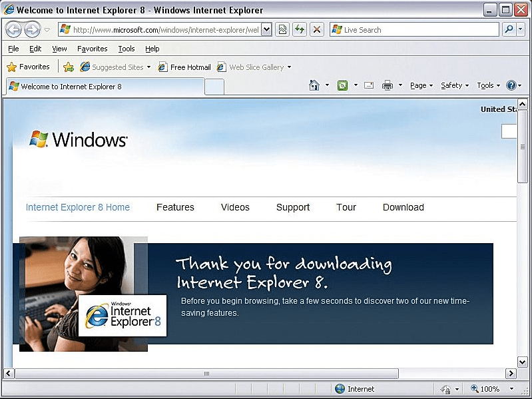Screen dimensions: 532x399
Task: Open the Safety dropdown in command bar
Action: [455, 85]
